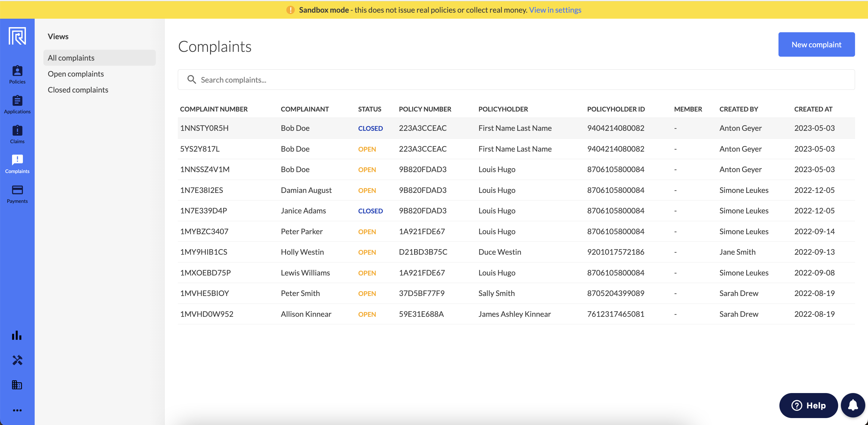Click creator Jane Smith
868x425 pixels.
coord(737,252)
